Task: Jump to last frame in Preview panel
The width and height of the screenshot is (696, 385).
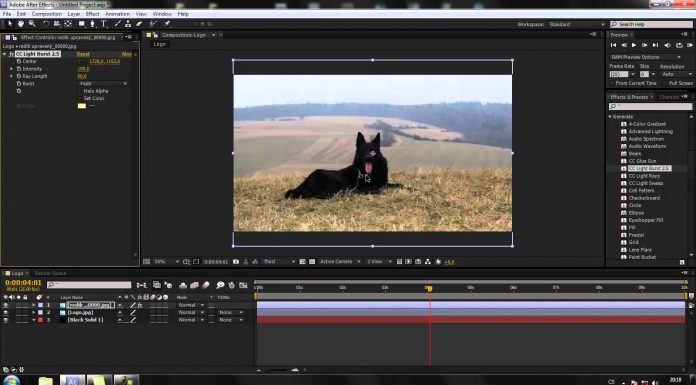Action: (x=655, y=45)
